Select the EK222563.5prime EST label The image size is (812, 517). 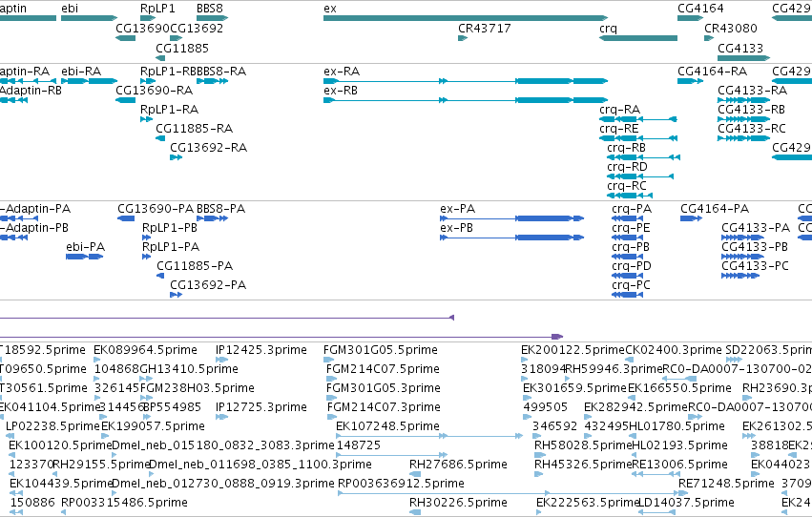tap(588, 503)
